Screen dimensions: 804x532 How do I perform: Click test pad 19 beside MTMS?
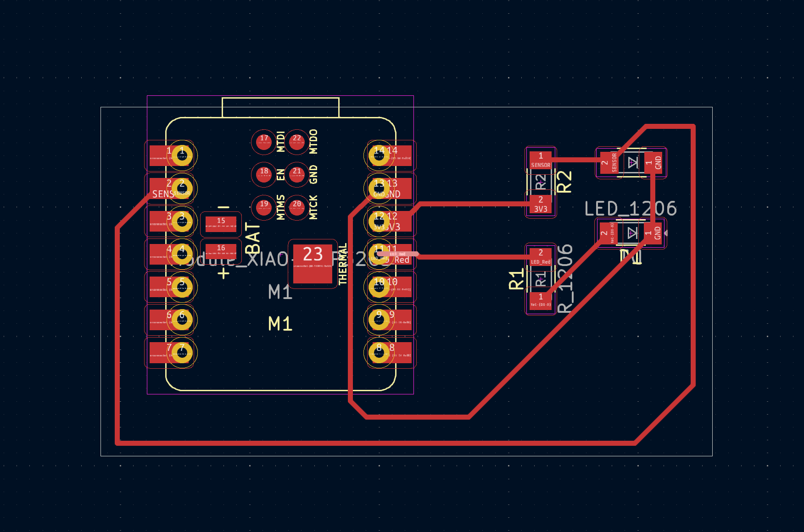coord(264,208)
